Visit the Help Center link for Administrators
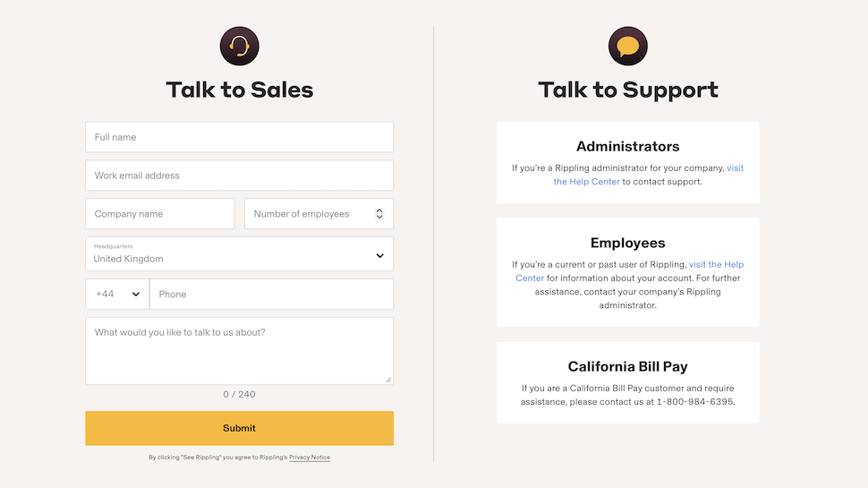868x488 pixels. [x=649, y=175]
